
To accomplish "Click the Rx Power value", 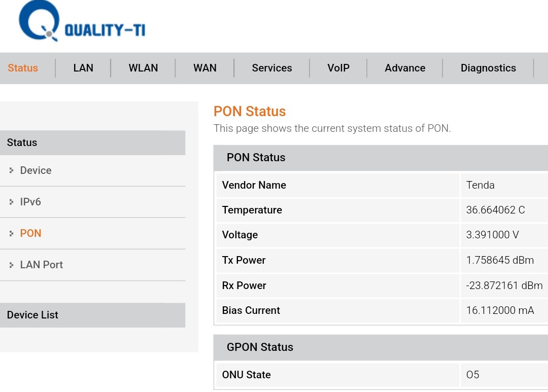I will (x=504, y=286).
